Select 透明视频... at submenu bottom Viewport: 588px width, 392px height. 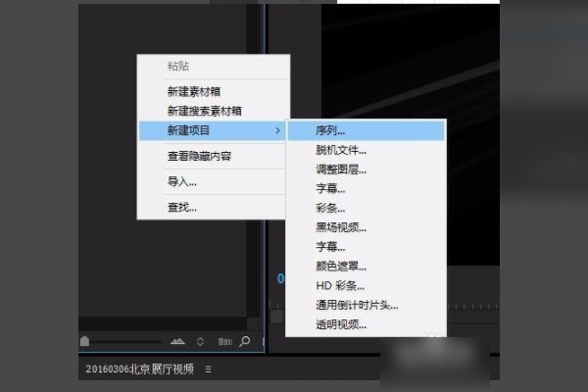tap(340, 324)
